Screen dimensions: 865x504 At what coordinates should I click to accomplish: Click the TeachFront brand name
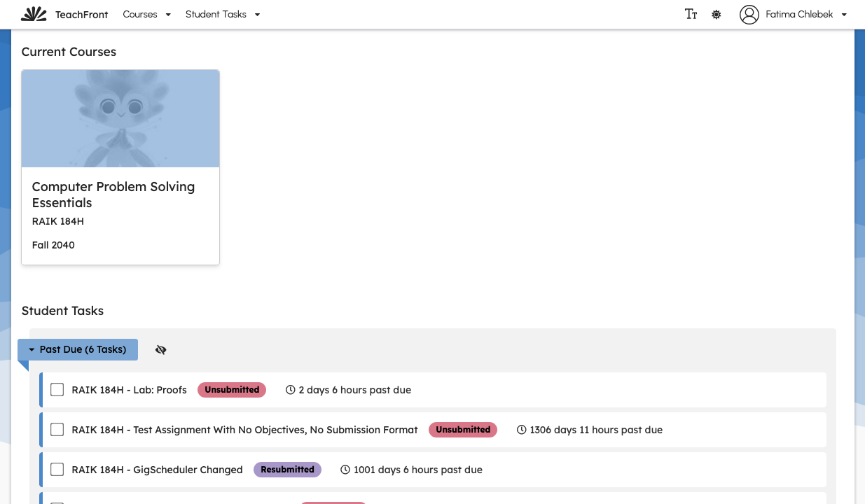pyautogui.click(x=82, y=15)
